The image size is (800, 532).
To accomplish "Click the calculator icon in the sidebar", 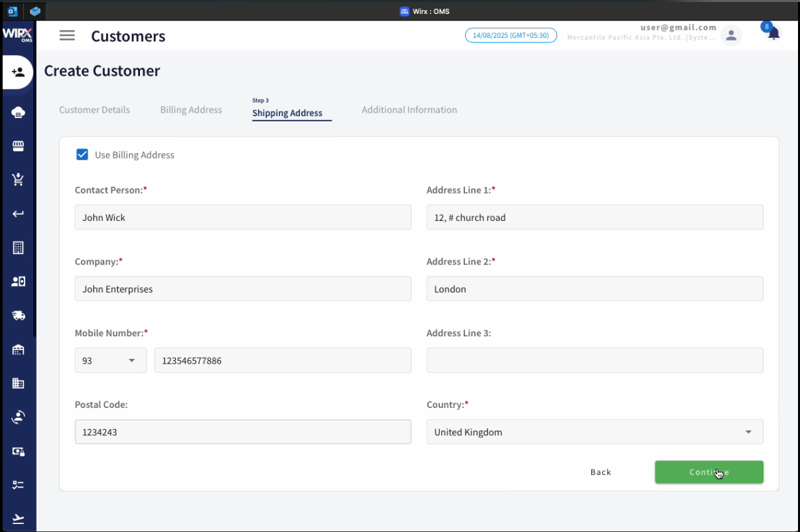I will 18,247.
